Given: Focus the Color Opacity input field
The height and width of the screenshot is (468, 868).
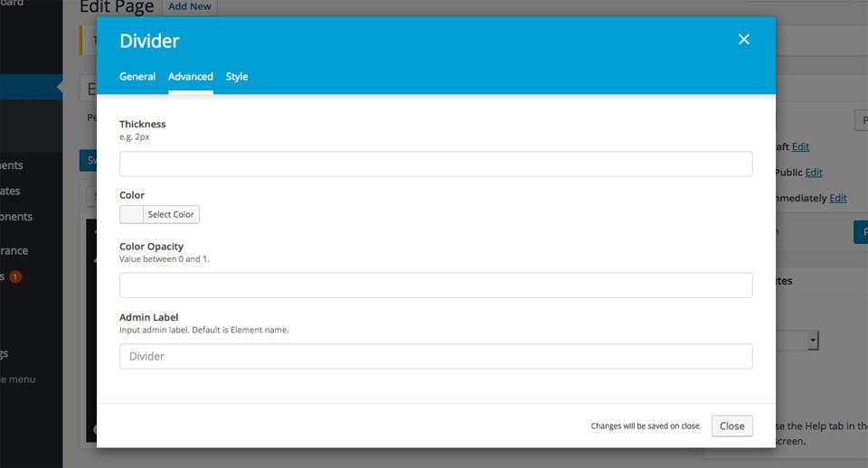Looking at the screenshot, I should (x=436, y=285).
